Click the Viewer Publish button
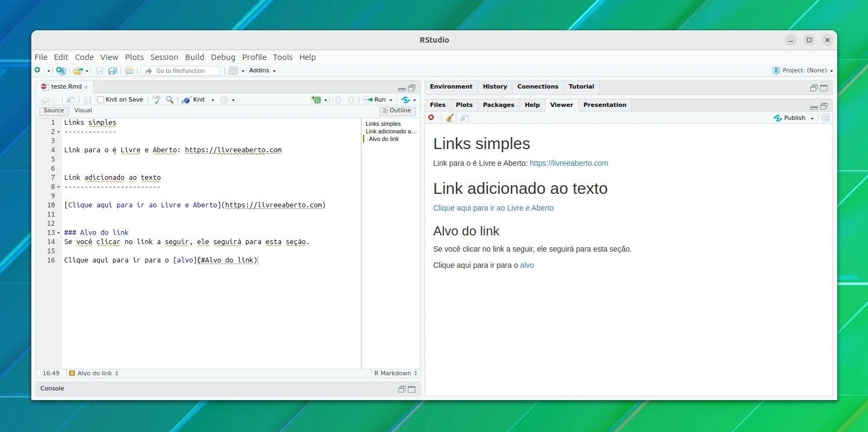Screen dimensions: 868x432 pyautogui.click(x=790, y=118)
